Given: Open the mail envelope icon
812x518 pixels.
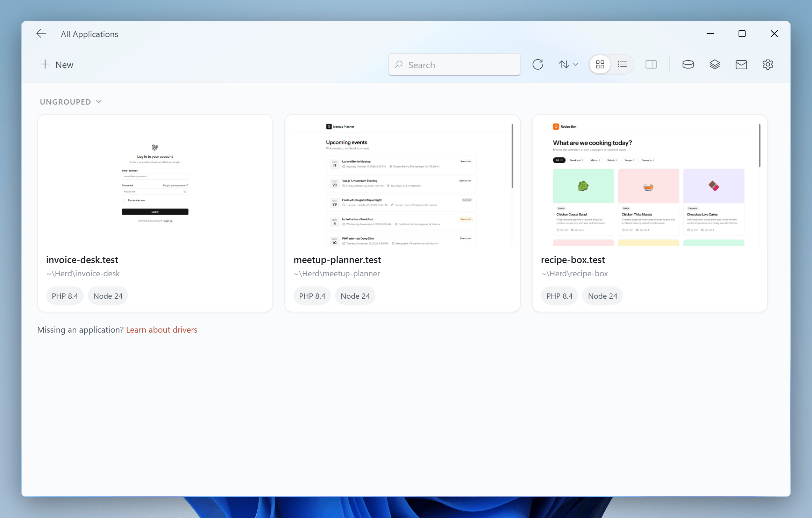Looking at the screenshot, I should point(741,64).
